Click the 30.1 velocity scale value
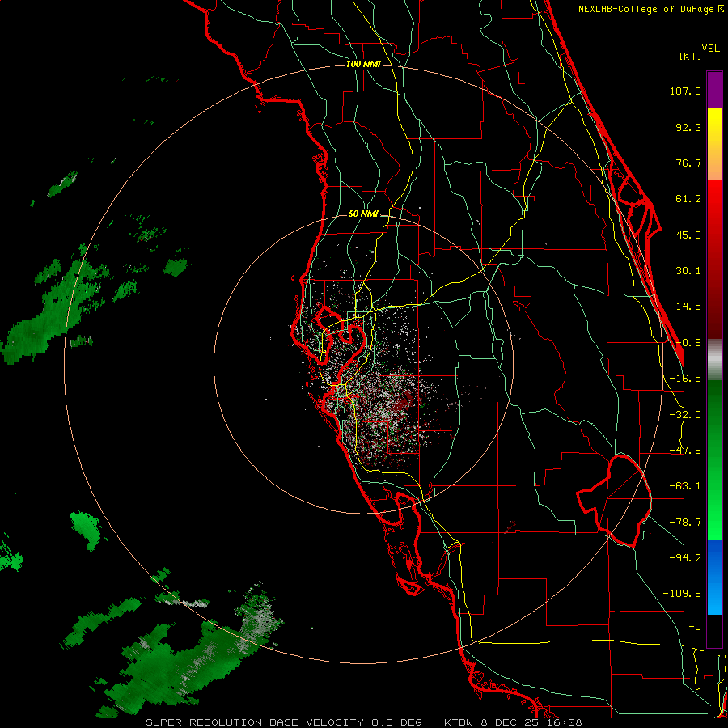The width and height of the screenshot is (728, 728). pos(688,271)
